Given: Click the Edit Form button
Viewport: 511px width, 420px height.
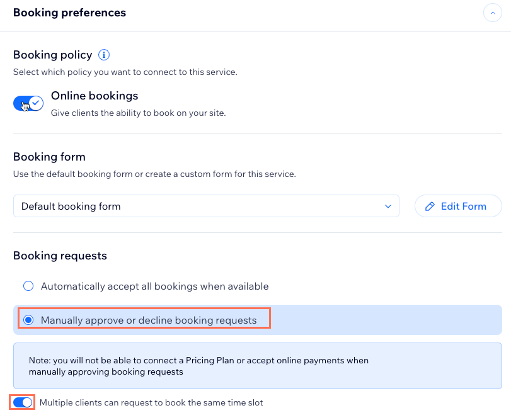Looking at the screenshot, I should coord(458,206).
